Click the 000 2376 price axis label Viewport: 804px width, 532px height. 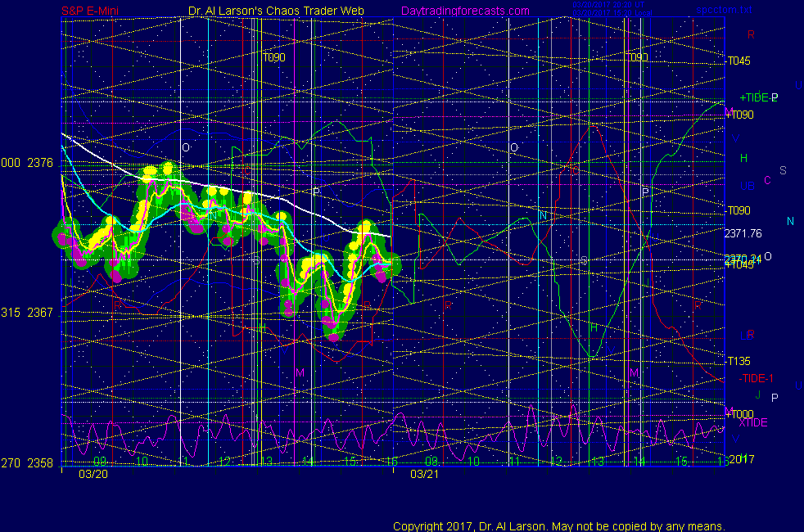coord(27,163)
